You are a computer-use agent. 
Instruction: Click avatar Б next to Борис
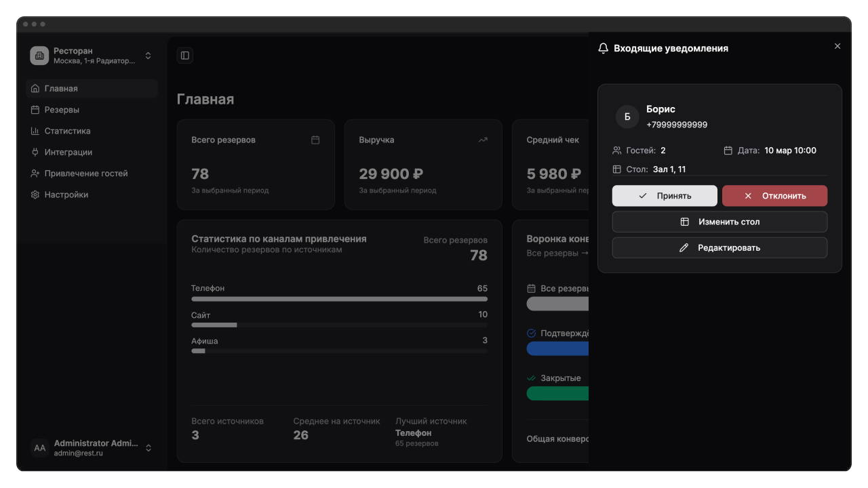(627, 117)
